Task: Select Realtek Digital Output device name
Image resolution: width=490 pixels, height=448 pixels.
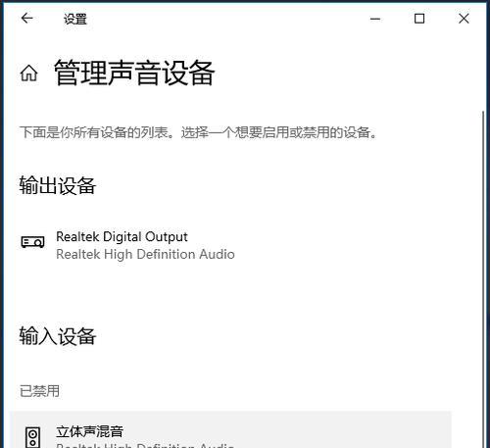Action: click(122, 237)
